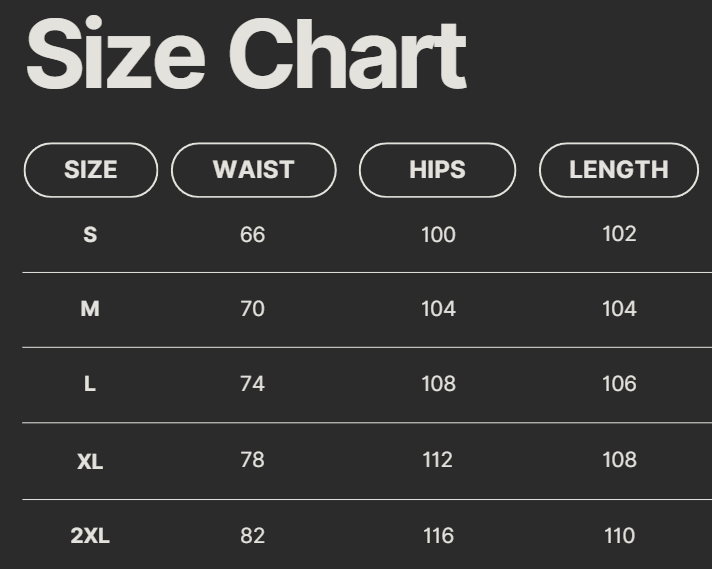This screenshot has width=712, height=569.
Task: Click the LENGTH header pill
Action: (x=619, y=170)
